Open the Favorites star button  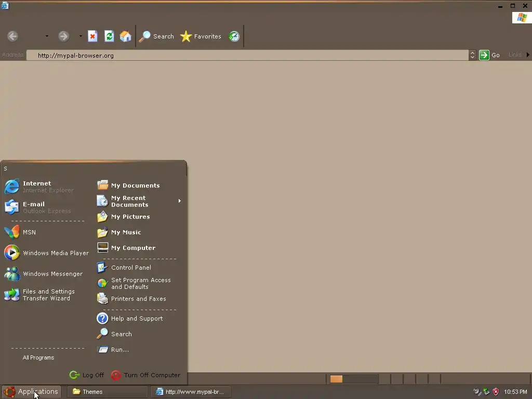click(x=201, y=36)
